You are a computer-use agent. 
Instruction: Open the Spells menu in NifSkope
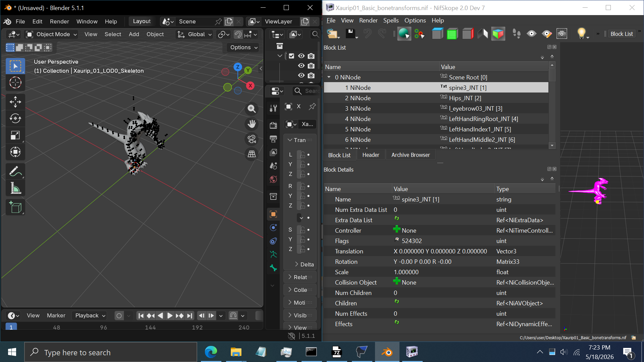(391, 20)
